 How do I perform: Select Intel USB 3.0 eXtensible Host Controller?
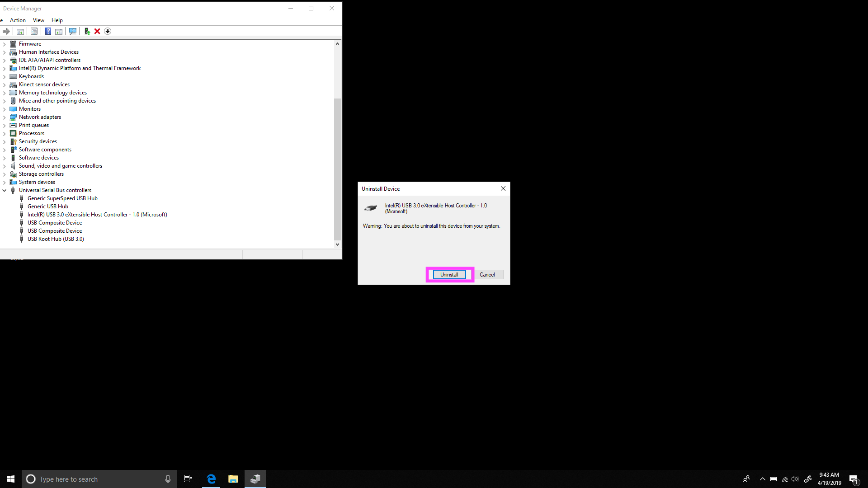(x=97, y=214)
